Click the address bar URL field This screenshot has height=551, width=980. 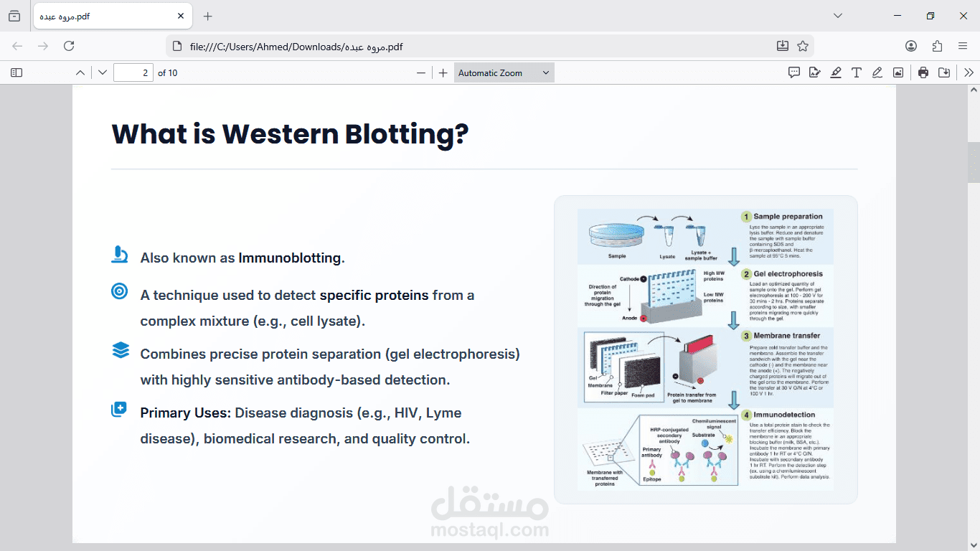473,47
